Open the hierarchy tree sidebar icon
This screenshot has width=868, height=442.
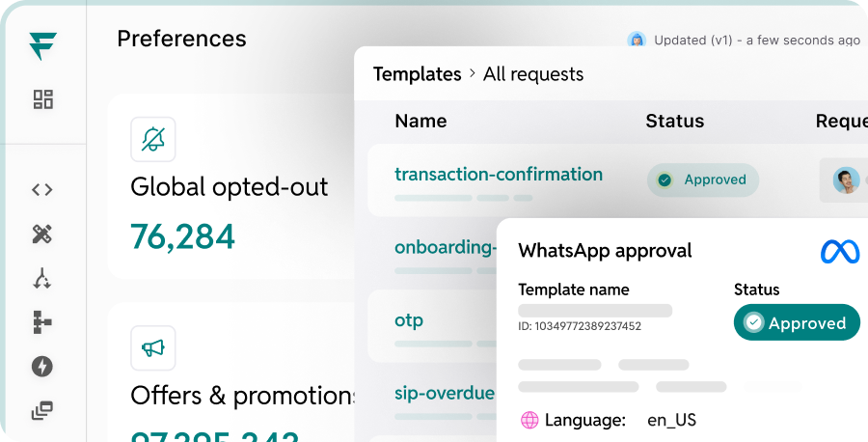click(x=42, y=322)
